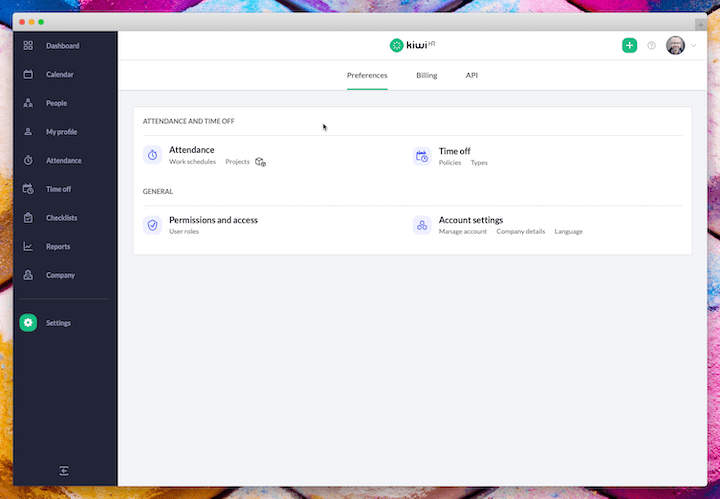This screenshot has height=499, width=720.
Task: Select Time off label in the sidebar
Action: (58, 189)
